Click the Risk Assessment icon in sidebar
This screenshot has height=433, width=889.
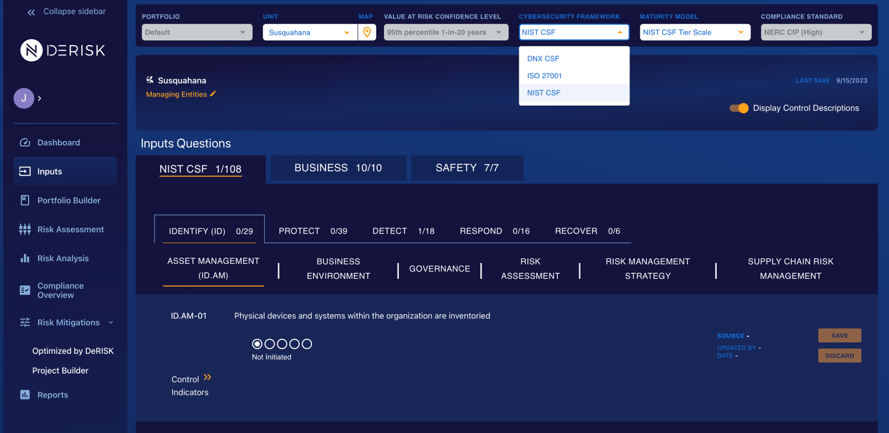[24, 230]
